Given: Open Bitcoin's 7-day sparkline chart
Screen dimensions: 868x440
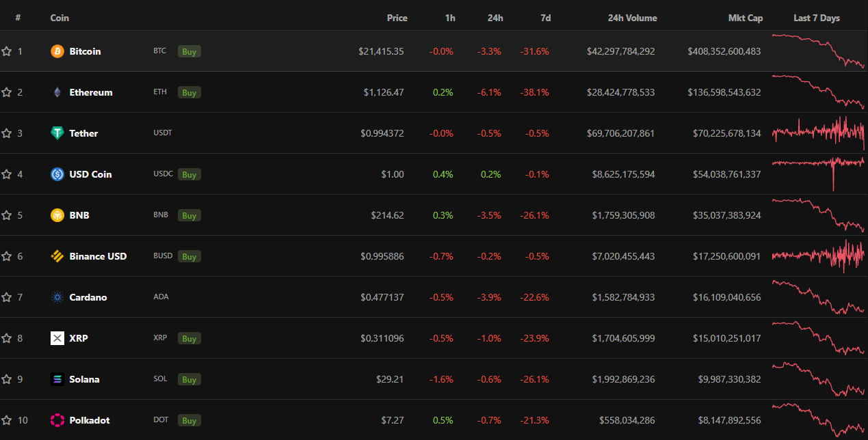Looking at the screenshot, I should coord(818,51).
